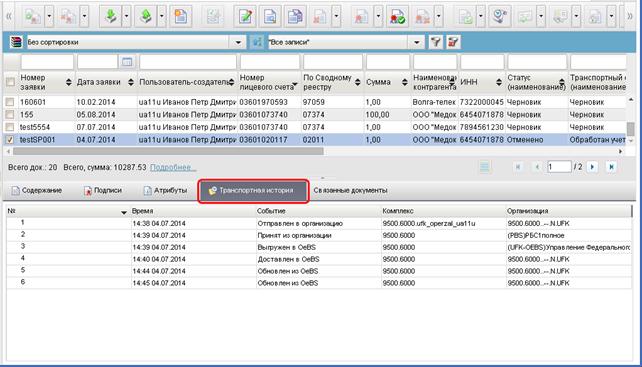Toggle the select-all header checkbox
Screen dimensions: 642x367
pos(10,82)
